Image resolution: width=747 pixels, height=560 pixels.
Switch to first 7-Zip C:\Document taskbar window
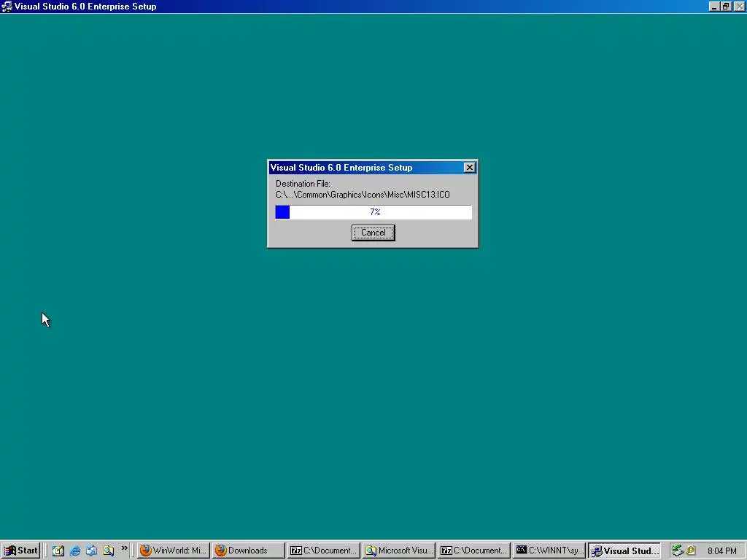coord(323,551)
